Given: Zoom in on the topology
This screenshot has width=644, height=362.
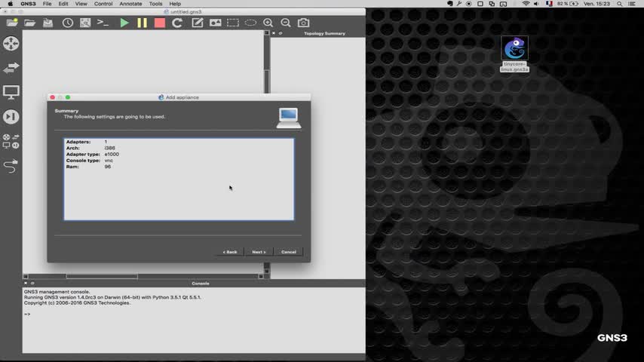Looking at the screenshot, I should [268, 23].
